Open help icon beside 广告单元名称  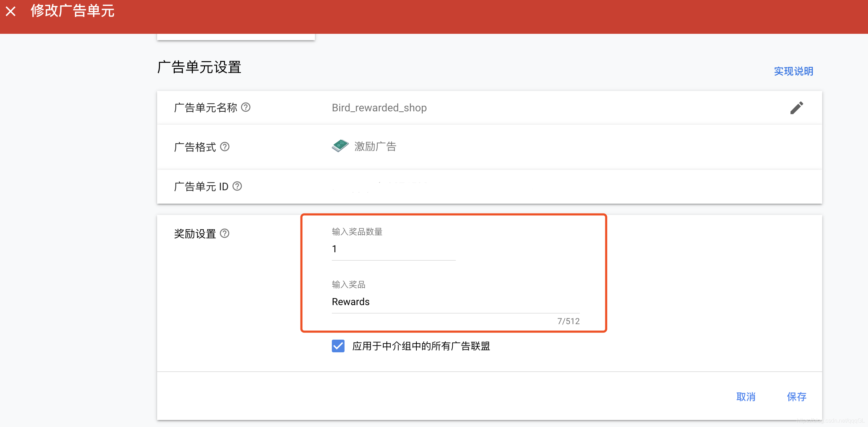(246, 107)
